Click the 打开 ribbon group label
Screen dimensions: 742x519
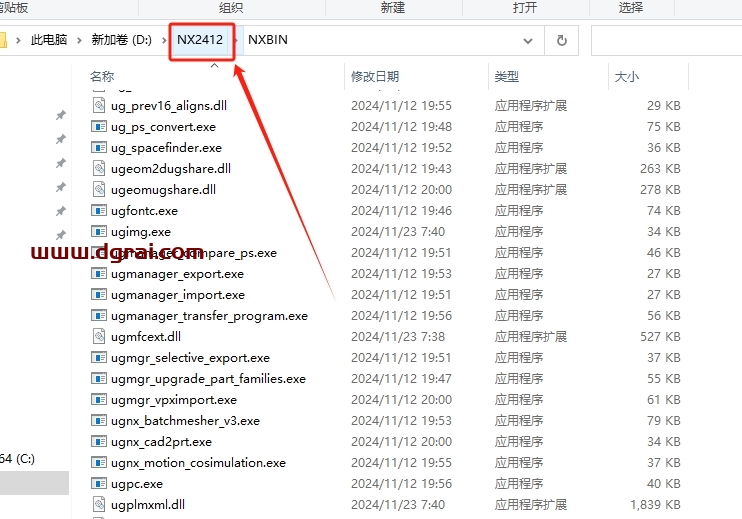point(525,8)
